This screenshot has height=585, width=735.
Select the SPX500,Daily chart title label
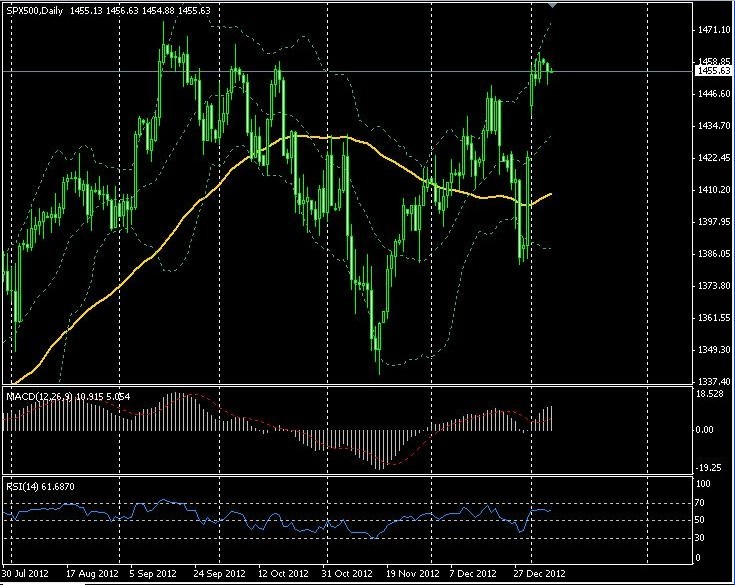coord(34,10)
